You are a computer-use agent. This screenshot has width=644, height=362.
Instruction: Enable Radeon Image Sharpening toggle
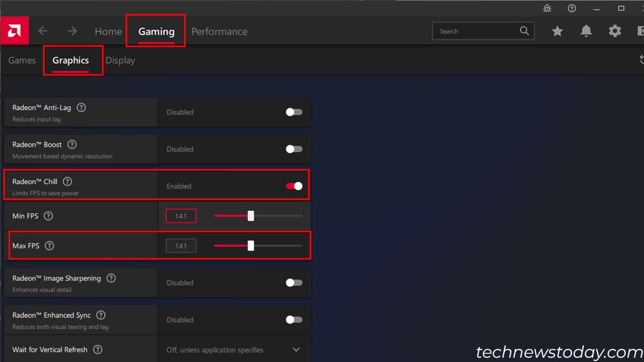294,283
